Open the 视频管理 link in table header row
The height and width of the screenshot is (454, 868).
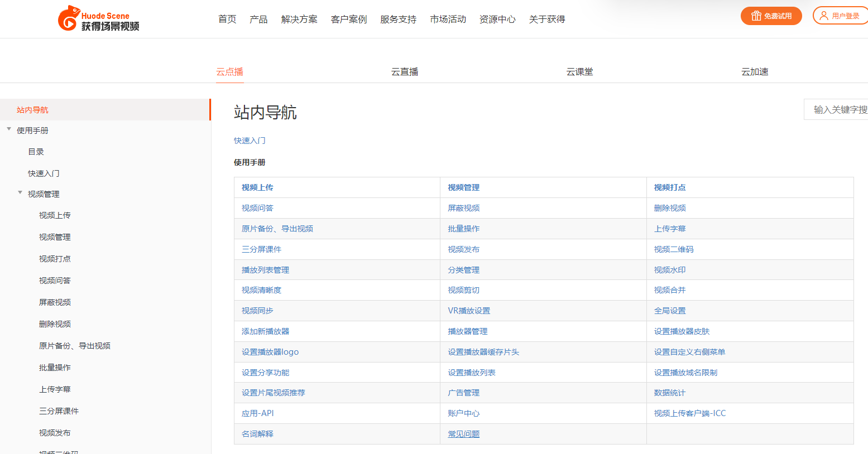464,187
